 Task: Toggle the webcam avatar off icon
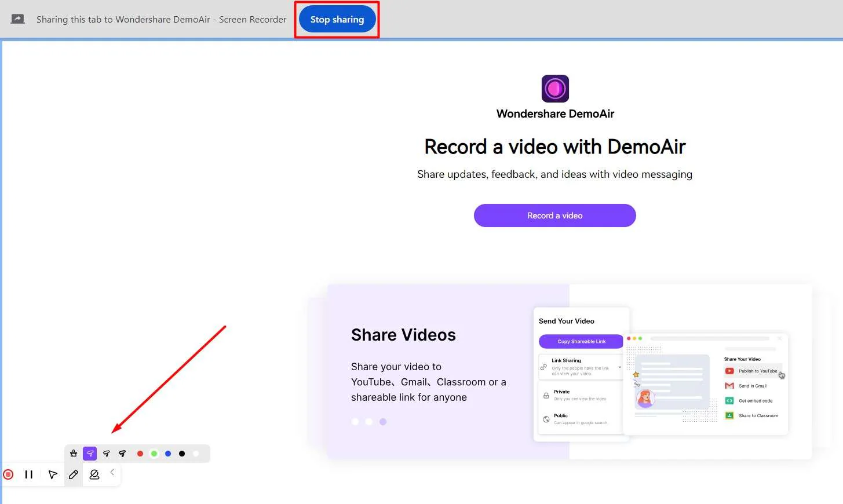[x=94, y=474]
